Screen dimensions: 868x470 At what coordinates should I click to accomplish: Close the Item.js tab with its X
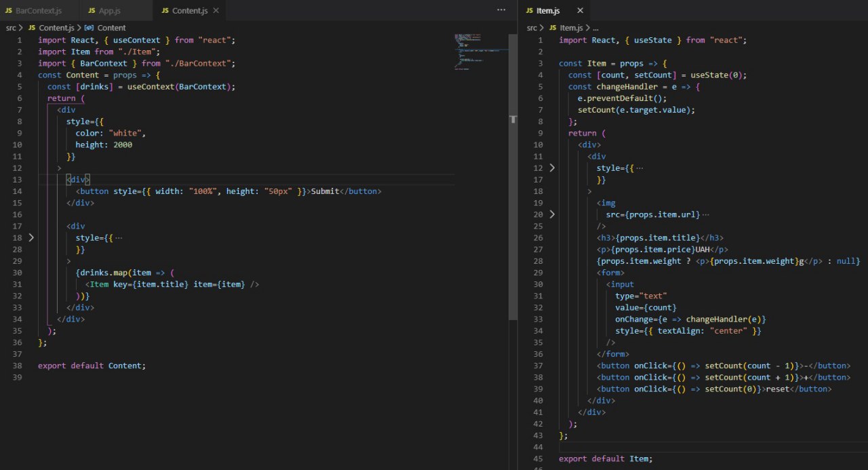coord(580,11)
